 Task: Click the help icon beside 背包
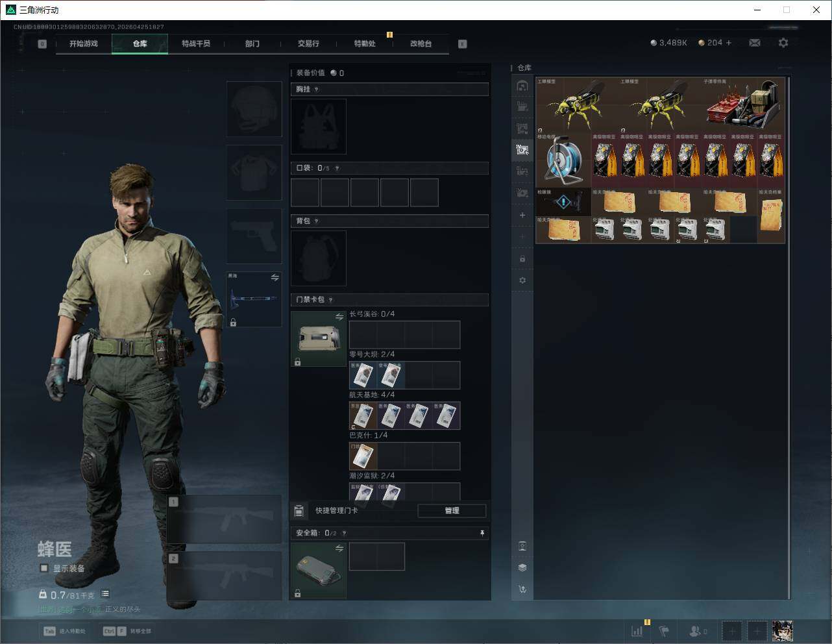click(x=317, y=221)
